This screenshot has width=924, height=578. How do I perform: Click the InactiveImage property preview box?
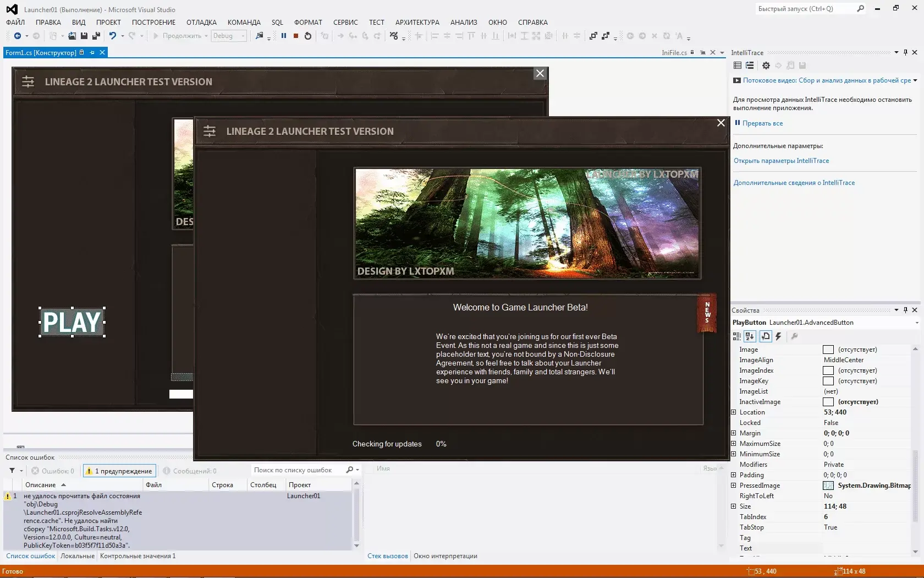828,402
